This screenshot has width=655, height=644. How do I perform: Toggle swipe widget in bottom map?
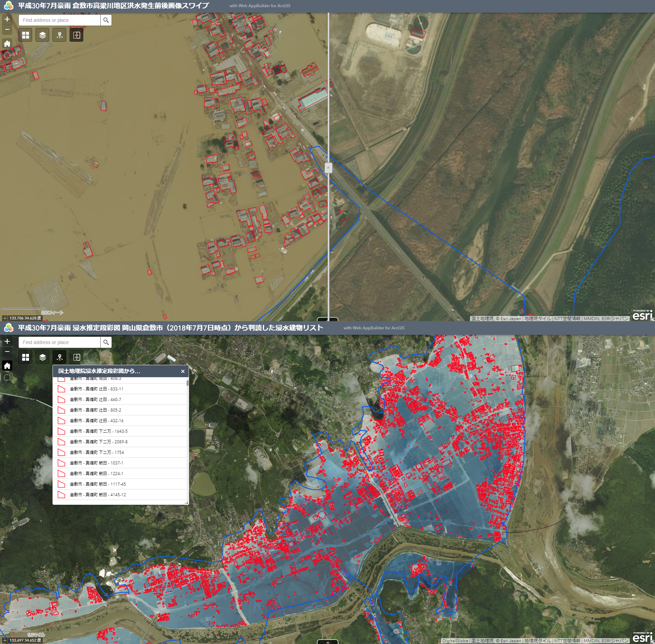pos(76,357)
